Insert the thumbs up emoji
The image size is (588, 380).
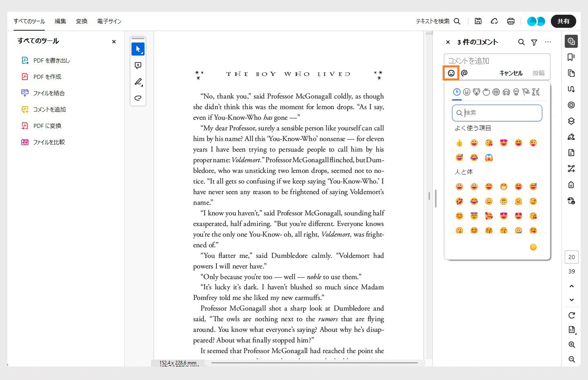(x=459, y=143)
